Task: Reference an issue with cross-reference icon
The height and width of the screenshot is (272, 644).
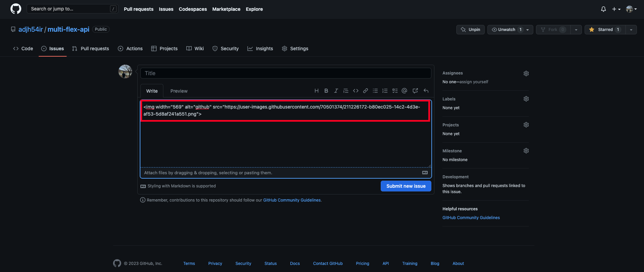Action: click(x=415, y=91)
